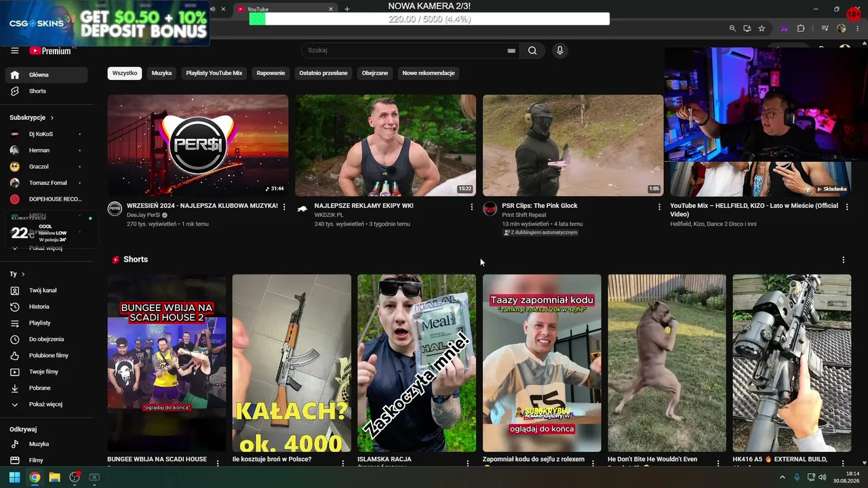
Task: Expand the Subskrypcje section
Action: [32, 117]
